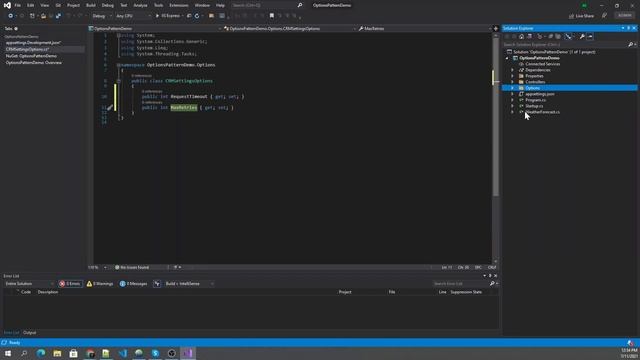Start debugging with IIS Express button
The height and width of the screenshot is (360, 640).
tap(168, 16)
